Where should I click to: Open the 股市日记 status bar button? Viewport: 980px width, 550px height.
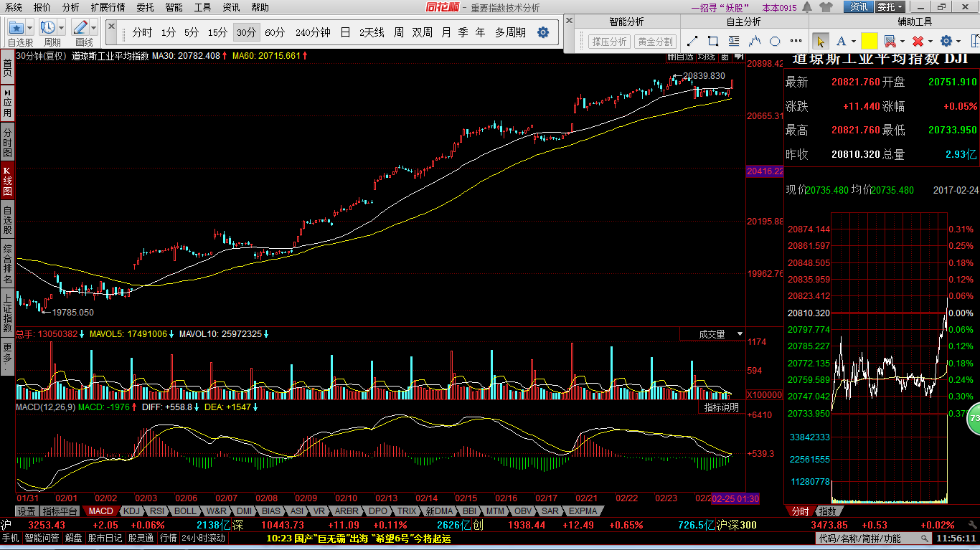pos(105,538)
